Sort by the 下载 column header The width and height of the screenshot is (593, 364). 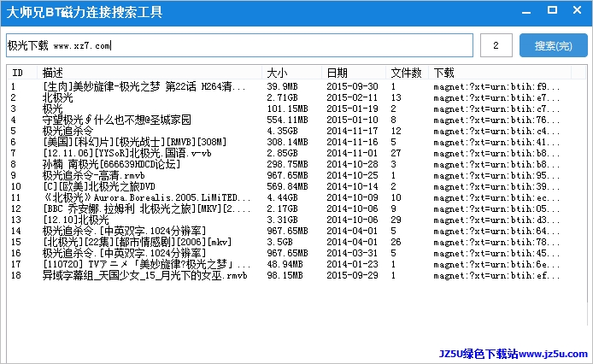click(x=500, y=73)
